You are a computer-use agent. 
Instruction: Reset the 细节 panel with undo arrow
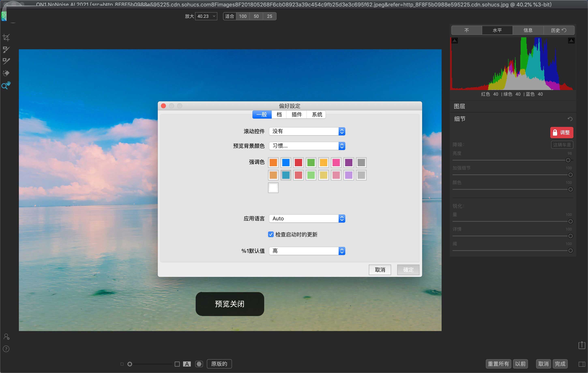570,119
